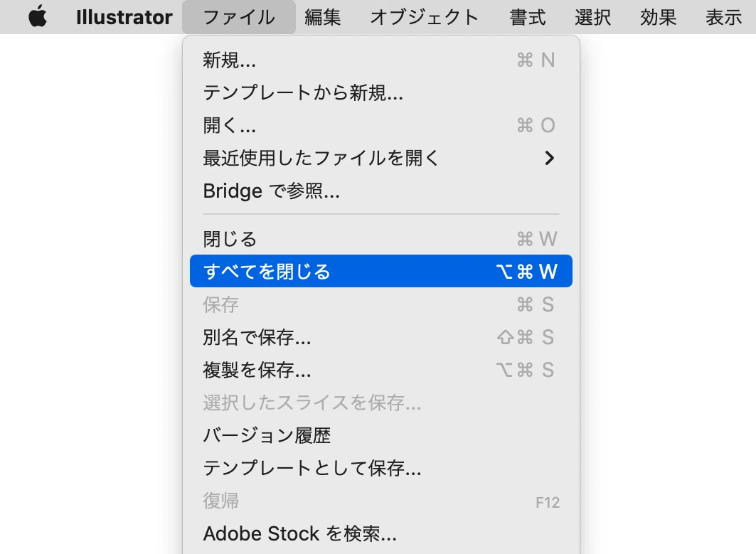Select 複製を保存... menu entry

381,370
